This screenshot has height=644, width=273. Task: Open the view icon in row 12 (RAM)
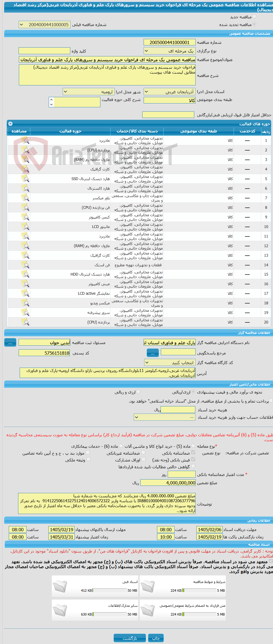coord(25,246)
